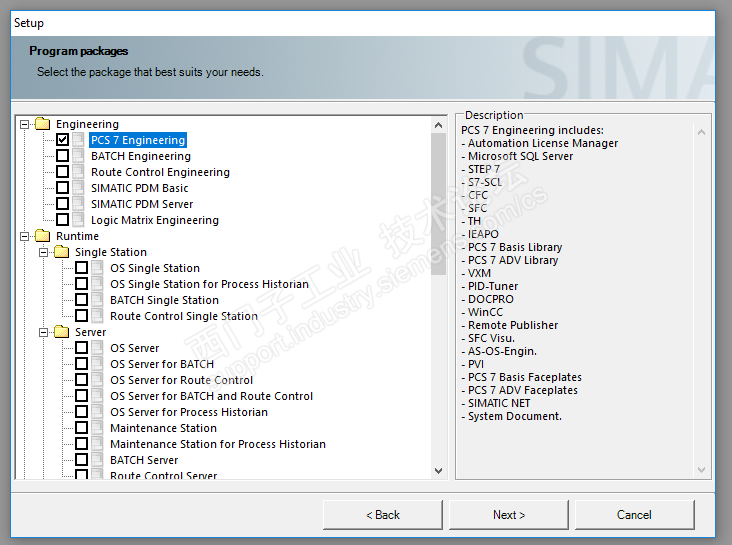Collapse the Single Station tree node
732x545 pixels.
[x=43, y=252]
